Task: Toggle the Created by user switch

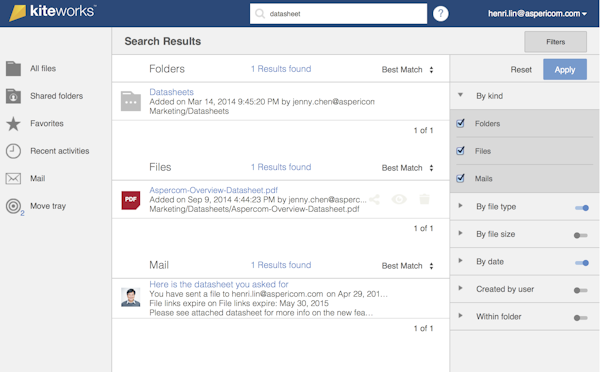Action: pos(580,290)
